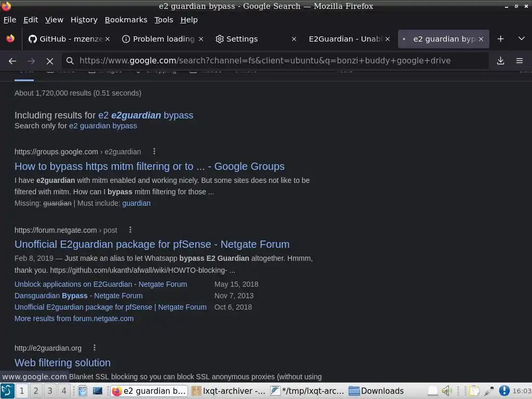Click the URL address bar field
Image resolution: width=532 pixels, height=399 pixels.
click(275, 61)
